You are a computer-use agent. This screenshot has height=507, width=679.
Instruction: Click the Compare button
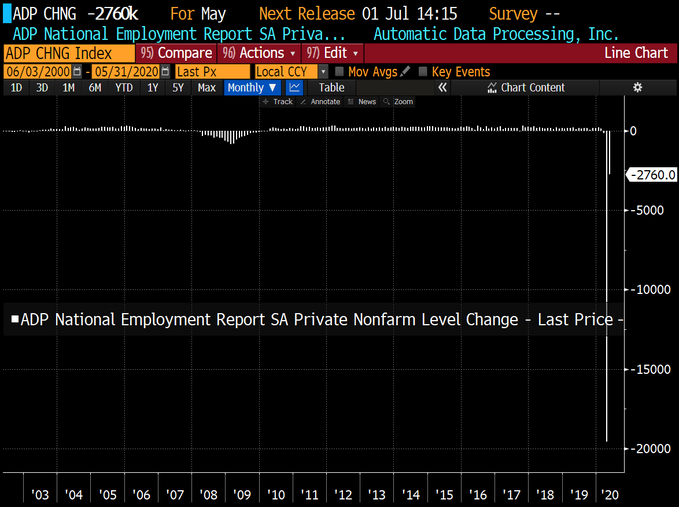176,53
